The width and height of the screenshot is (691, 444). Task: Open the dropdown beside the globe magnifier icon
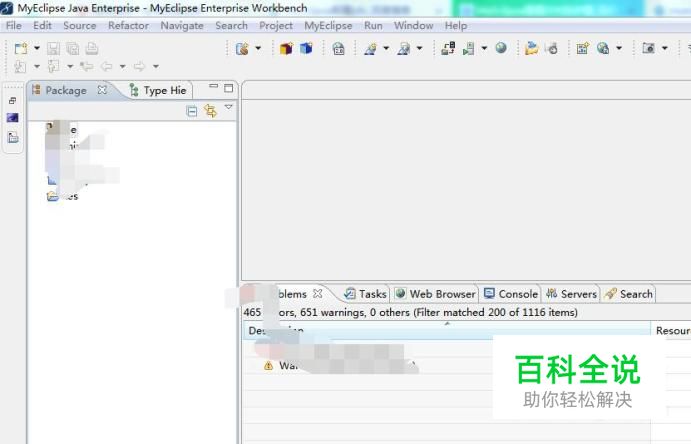pos(619,48)
